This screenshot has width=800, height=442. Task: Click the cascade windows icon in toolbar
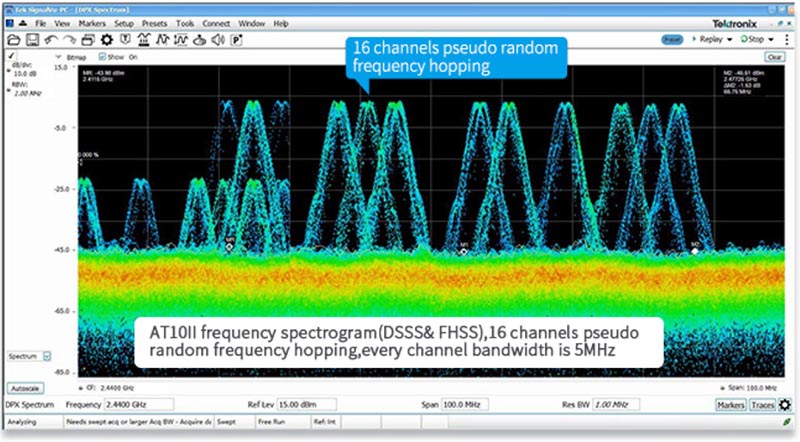click(x=88, y=39)
